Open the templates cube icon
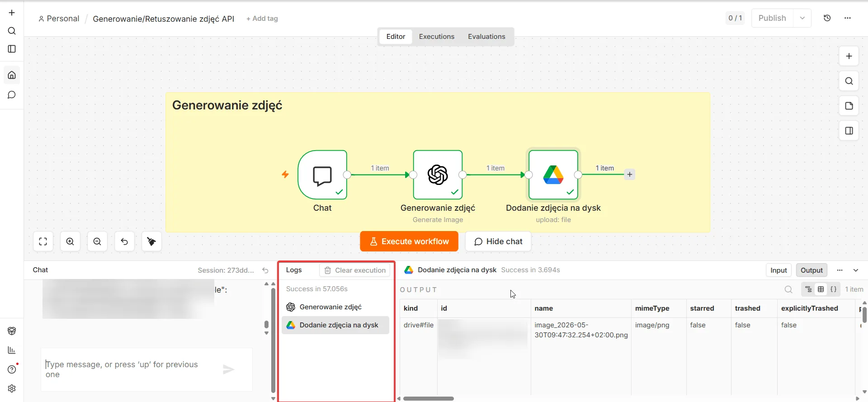Screen dimensions: 868x402 (12, 331)
